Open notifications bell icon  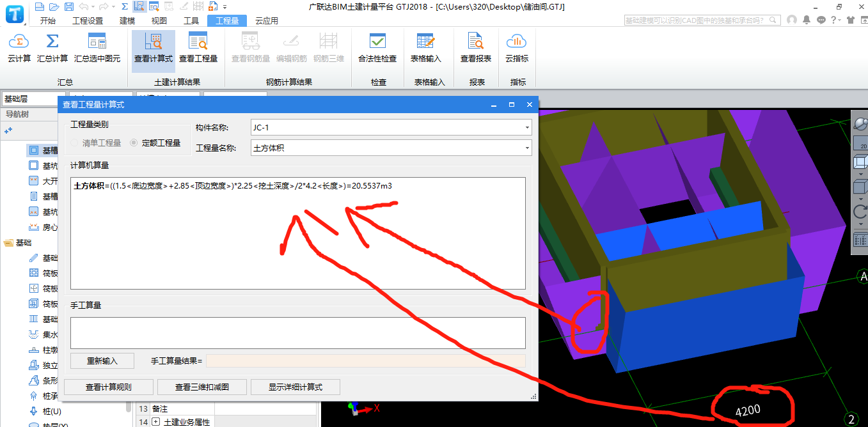(807, 20)
